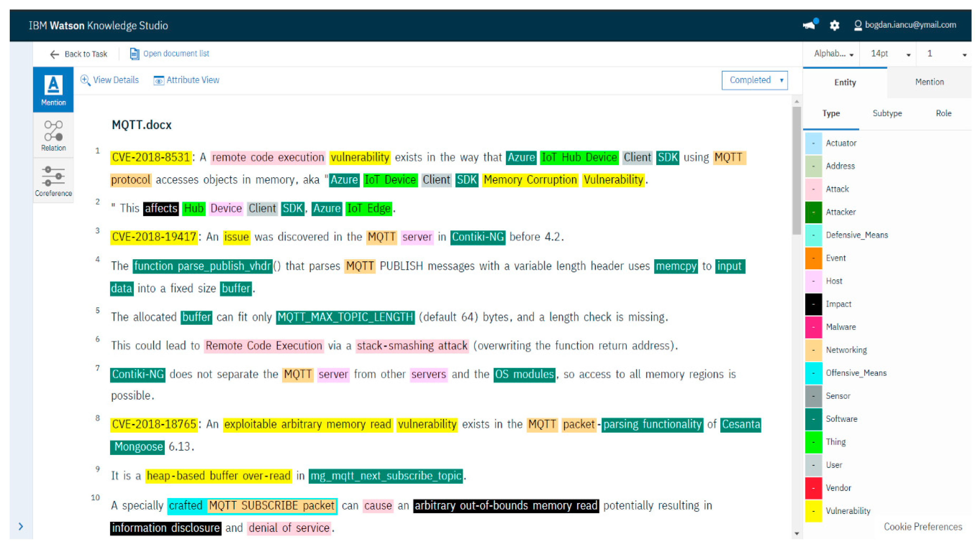980x550 pixels.
Task: Select the CVE-2018-8531 mention
Action: pyautogui.click(x=151, y=157)
